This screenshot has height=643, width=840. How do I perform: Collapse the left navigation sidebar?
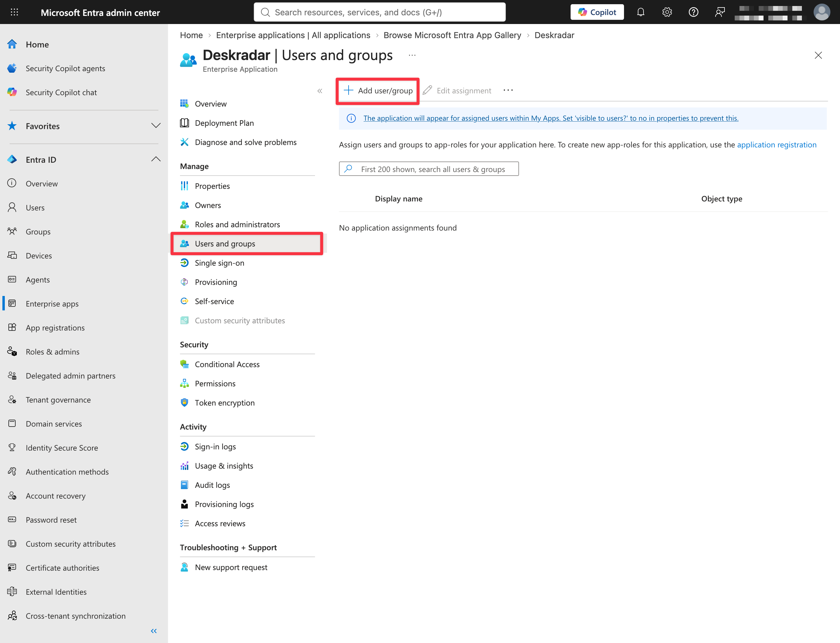click(x=154, y=631)
